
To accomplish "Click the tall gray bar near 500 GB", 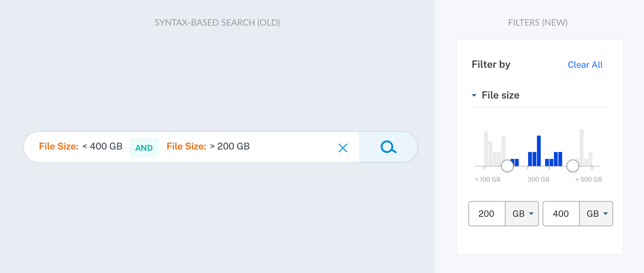I will point(582,147).
